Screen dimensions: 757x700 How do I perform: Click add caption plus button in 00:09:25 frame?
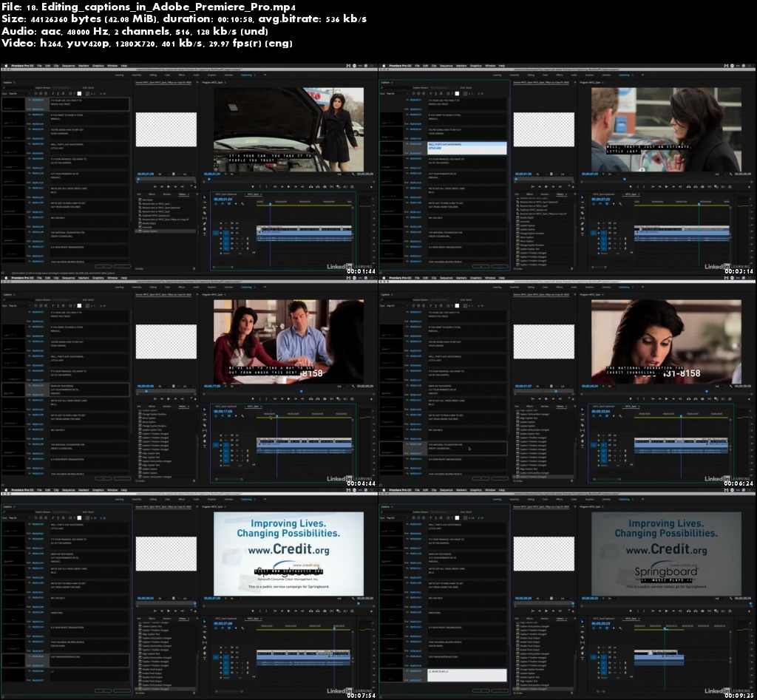(x=481, y=691)
